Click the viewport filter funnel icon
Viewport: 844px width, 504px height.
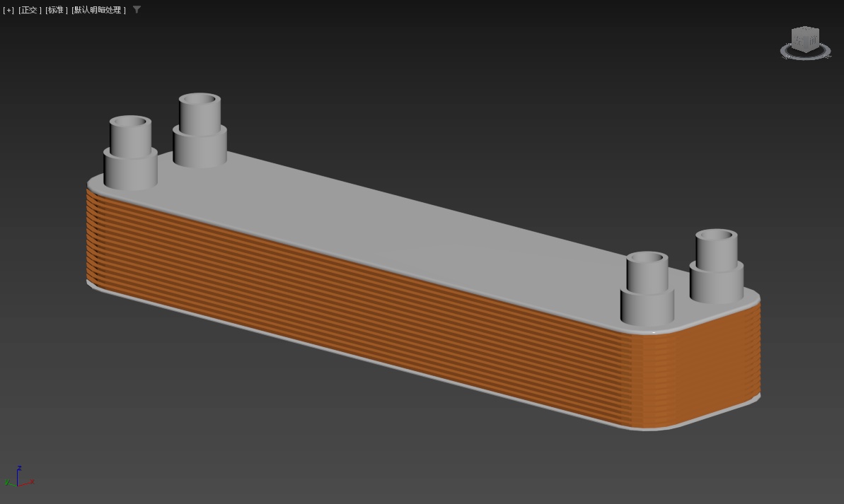coord(137,10)
